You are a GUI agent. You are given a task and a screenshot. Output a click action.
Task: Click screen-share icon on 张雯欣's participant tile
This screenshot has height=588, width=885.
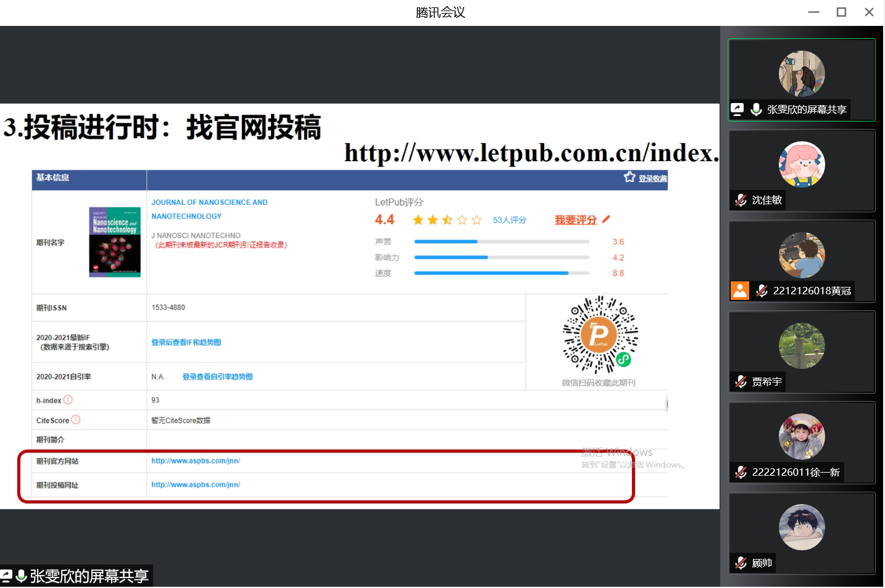737,109
